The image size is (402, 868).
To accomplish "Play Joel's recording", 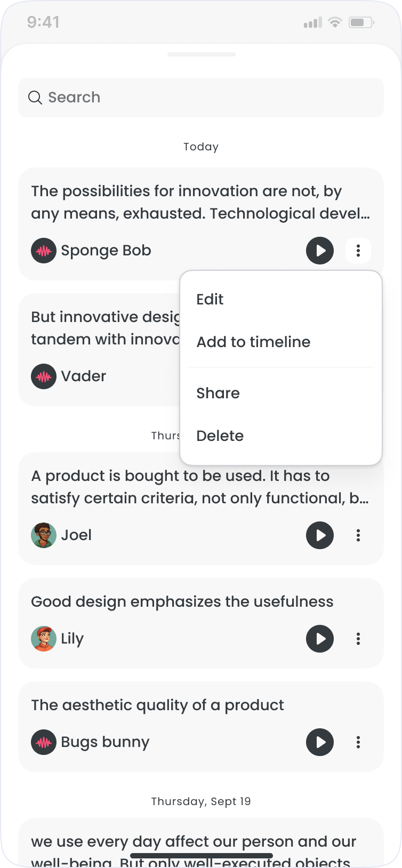I will point(320,535).
